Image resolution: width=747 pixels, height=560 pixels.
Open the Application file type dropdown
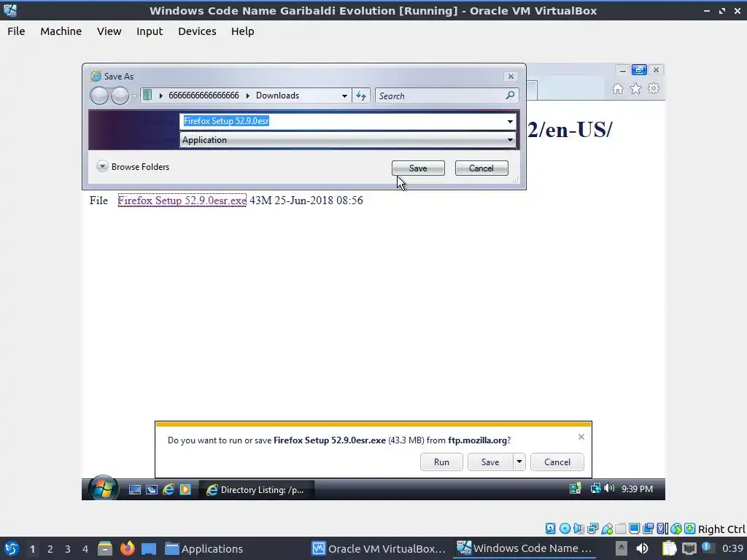(348, 140)
